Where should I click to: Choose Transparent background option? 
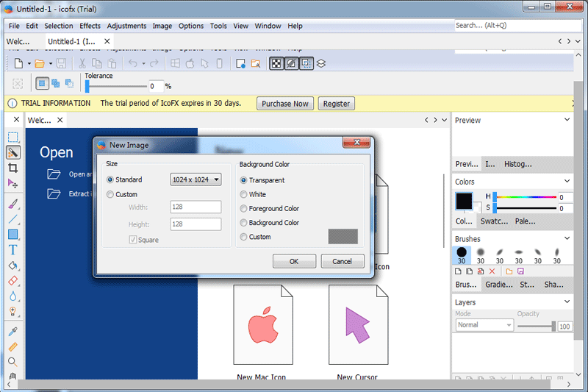pos(243,180)
